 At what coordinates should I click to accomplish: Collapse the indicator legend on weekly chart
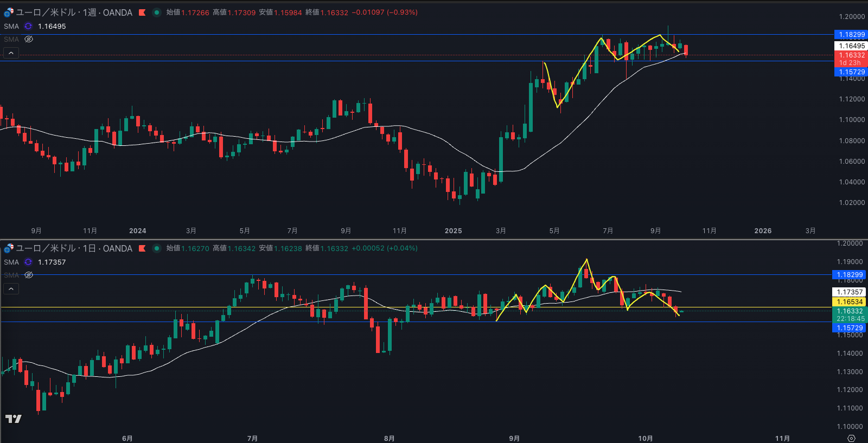pos(11,53)
